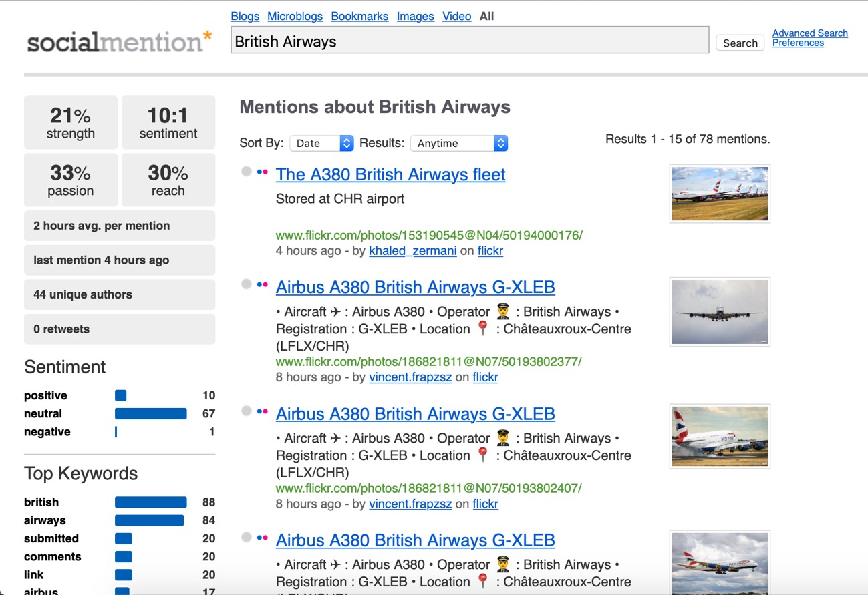Open 'The A380 British Airways fleet' link
Viewport: 868px width, 595px height.
click(x=390, y=174)
